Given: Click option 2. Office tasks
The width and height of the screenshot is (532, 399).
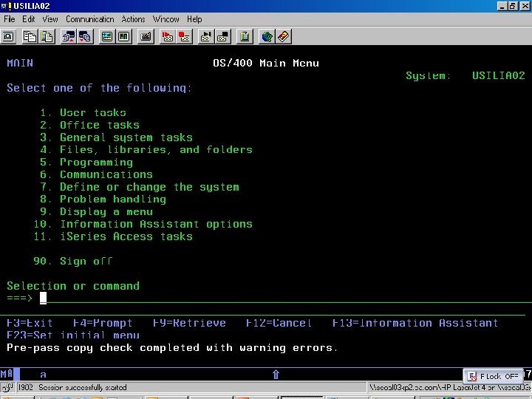Looking at the screenshot, I should (x=89, y=125).
